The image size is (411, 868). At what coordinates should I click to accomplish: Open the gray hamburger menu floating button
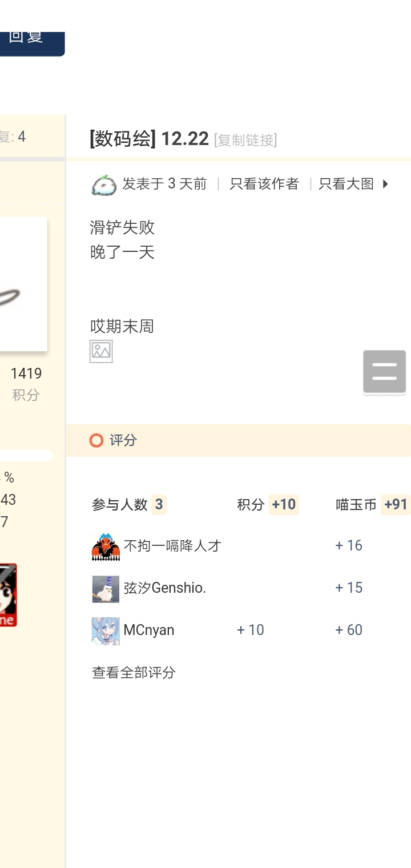click(x=384, y=372)
